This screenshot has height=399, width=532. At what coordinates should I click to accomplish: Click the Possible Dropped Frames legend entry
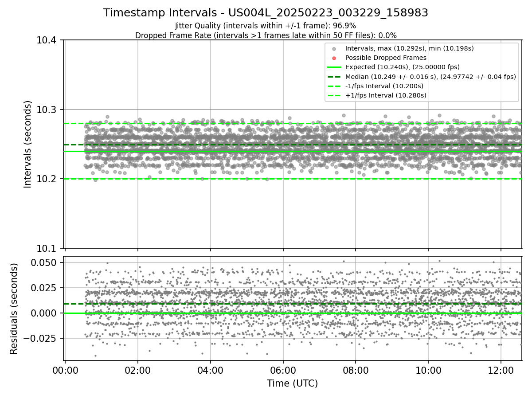click(x=386, y=58)
